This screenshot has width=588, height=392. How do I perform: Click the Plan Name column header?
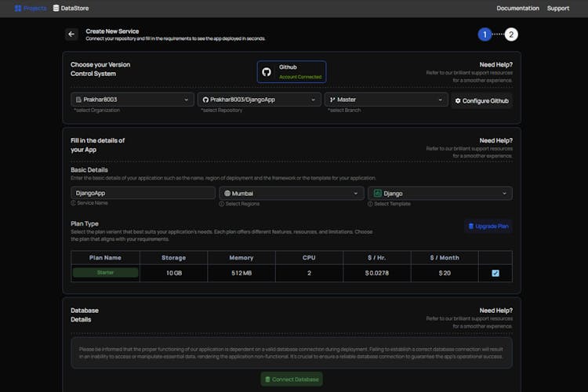[x=105, y=258]
